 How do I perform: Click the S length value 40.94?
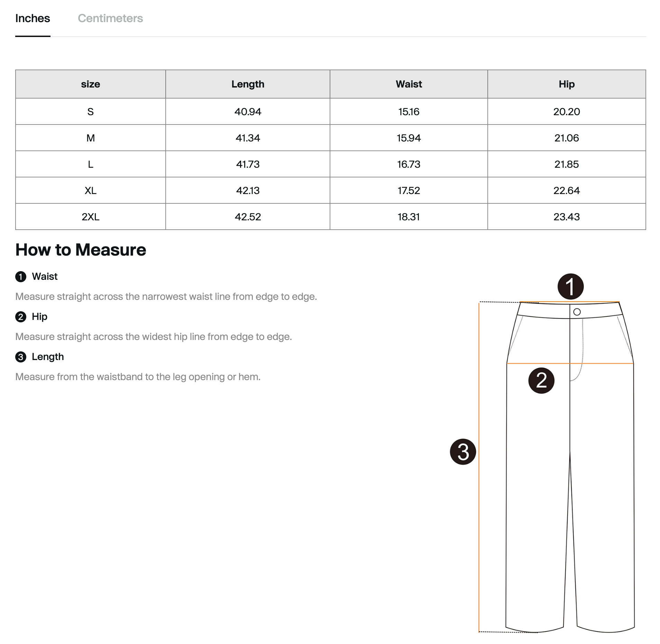(x=248, y=112)
